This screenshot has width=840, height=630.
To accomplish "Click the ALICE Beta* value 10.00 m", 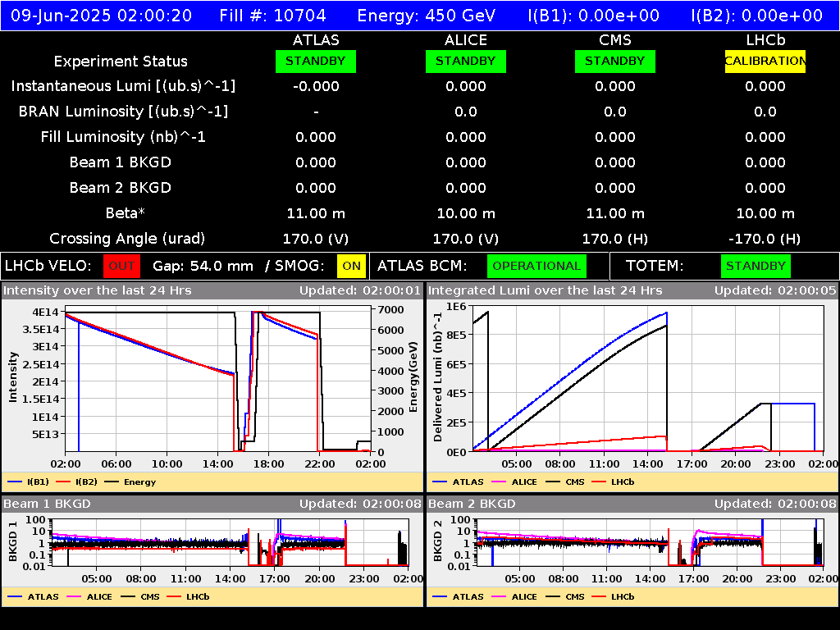I will click(x=466, y=214).
